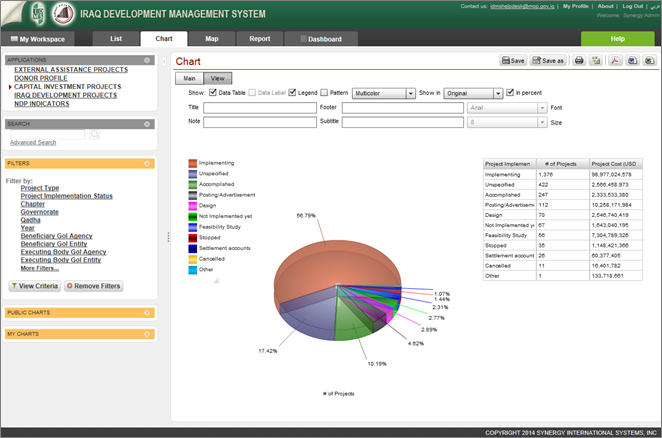This screenshot has height=438, width=662.
Task: Toggle the In percent checkbox
Action: pyautogui.click(x=510, y=92)
